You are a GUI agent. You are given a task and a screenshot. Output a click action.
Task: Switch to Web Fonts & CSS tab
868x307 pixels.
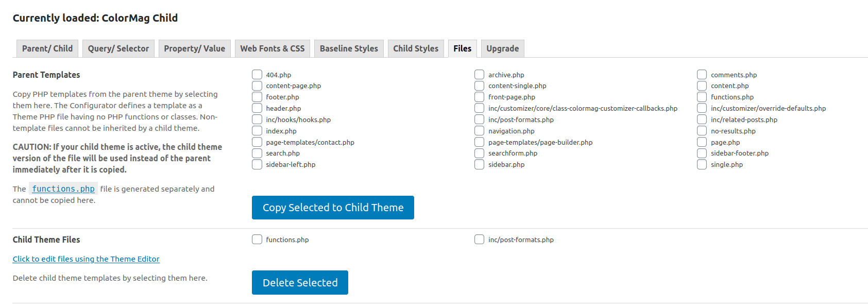pyautogui.click(x=272, y=48)
